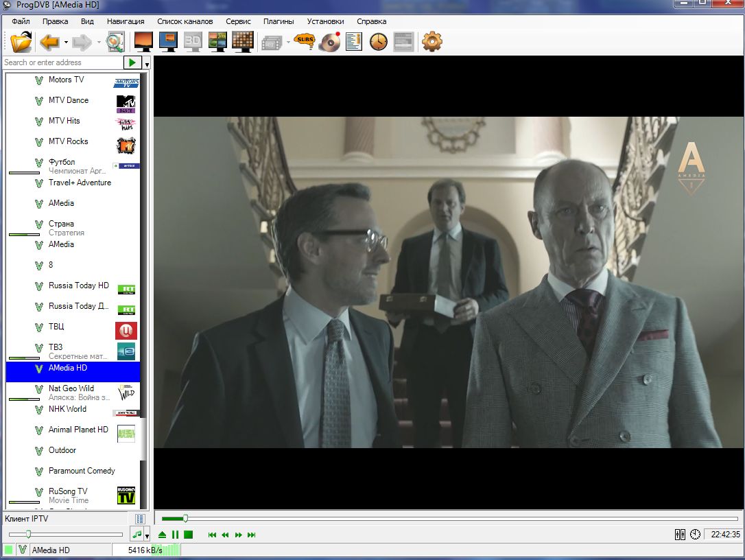Expand the back arrow history dropdown
The image size is (745, 560).
point(66,43)
